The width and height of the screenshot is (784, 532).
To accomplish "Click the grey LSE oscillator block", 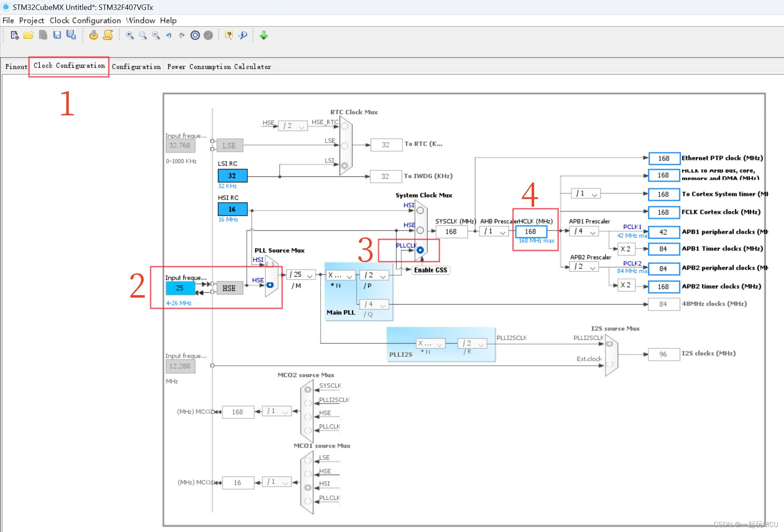I will [229, 146].
